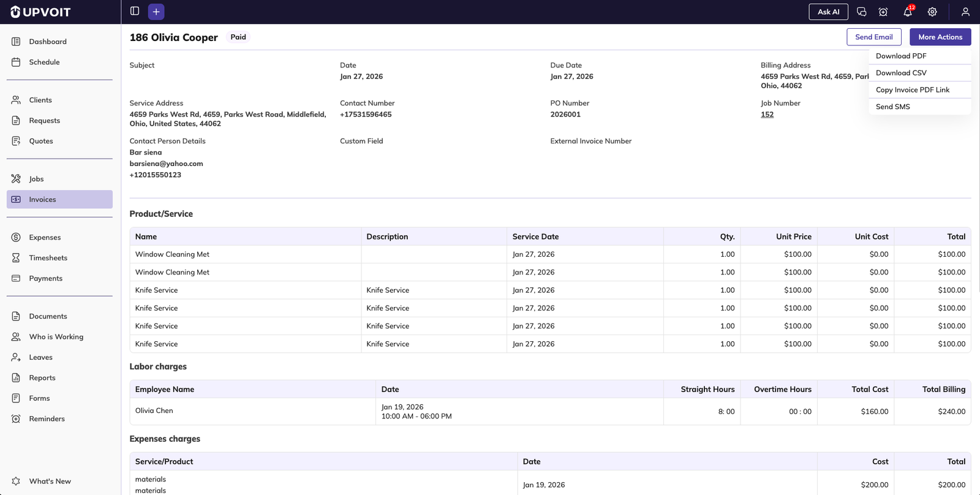Click the Bar siena contact name
This screenshot has width=980, height=495.
click(x=146, y=153)
